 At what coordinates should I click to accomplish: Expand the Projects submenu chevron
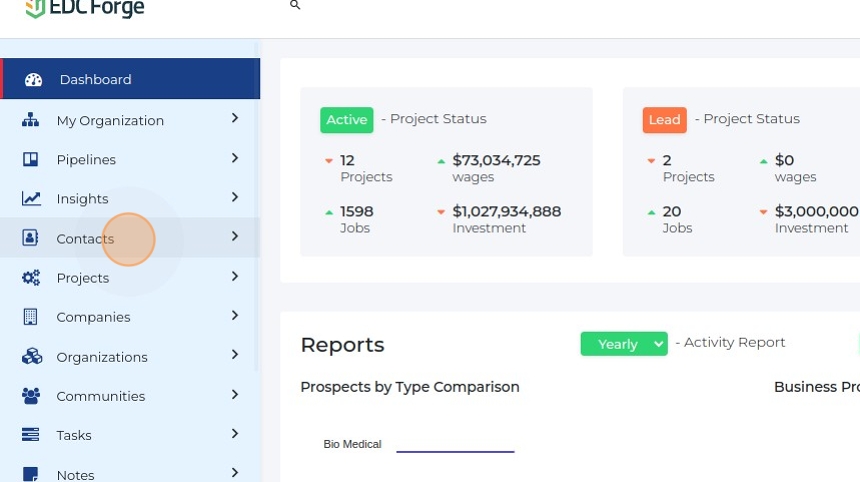[x=235, y=276]
